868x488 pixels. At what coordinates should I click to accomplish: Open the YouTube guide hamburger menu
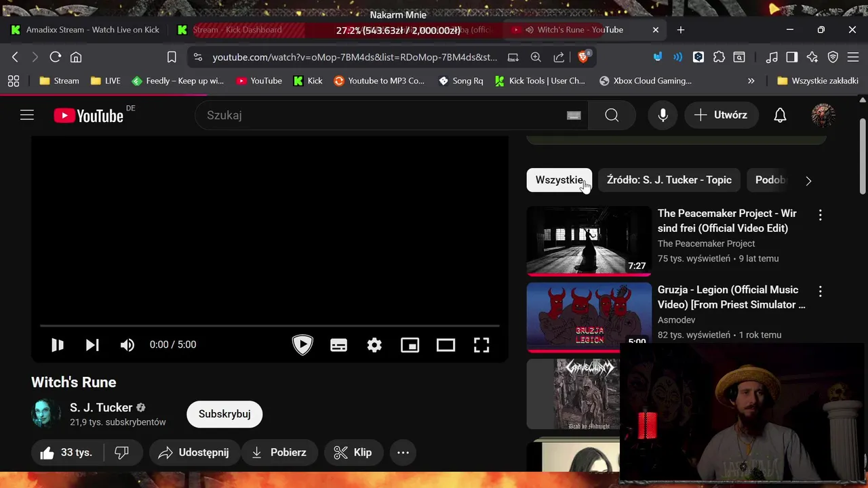(27, 115)
